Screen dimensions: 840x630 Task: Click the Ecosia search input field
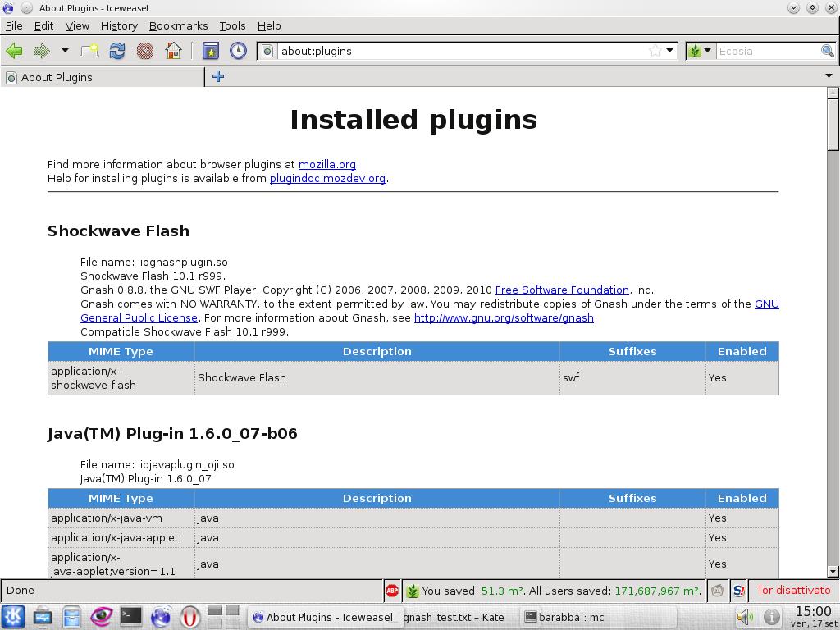click(x=767, y=51)
